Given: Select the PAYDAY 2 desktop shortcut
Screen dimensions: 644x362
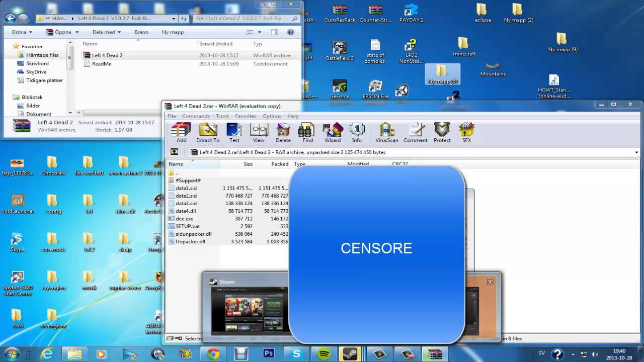Looking at the screenshot, I should [411, 14].
